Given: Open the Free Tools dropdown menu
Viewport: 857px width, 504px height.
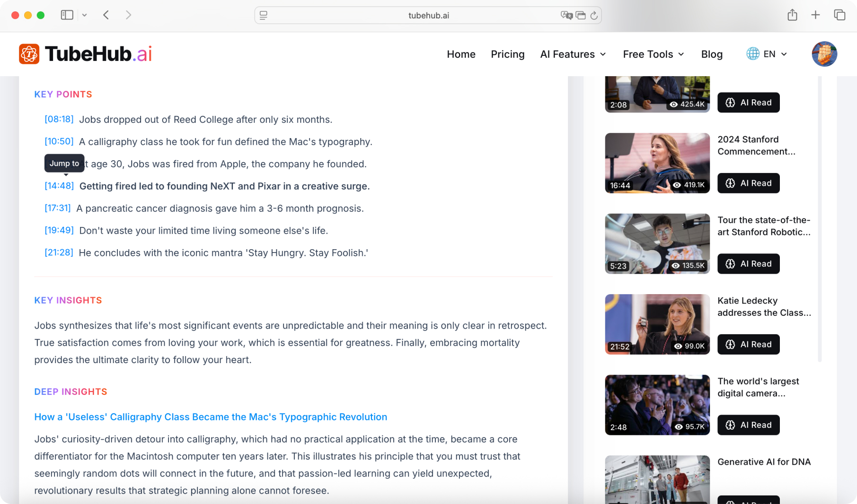Looking at the screenshot, I should pos(653,54).
